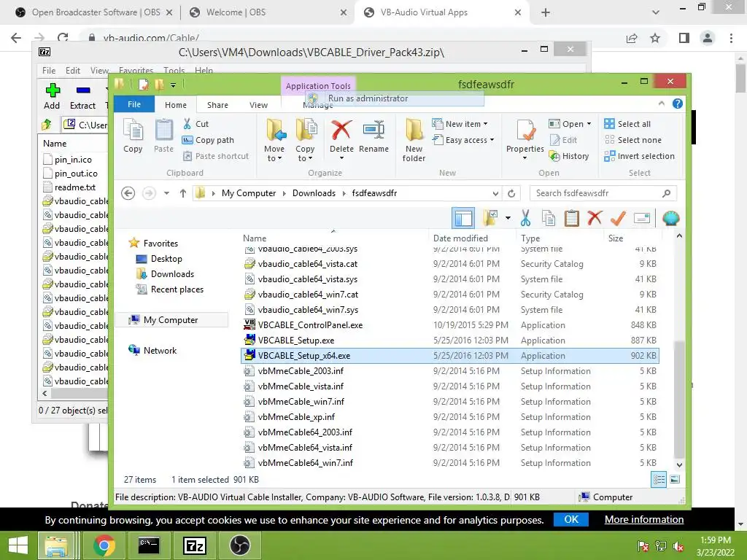Open the Edit menu in 7-Zip
This screenshot has height=560, width=747.
[x=72, y=71]
